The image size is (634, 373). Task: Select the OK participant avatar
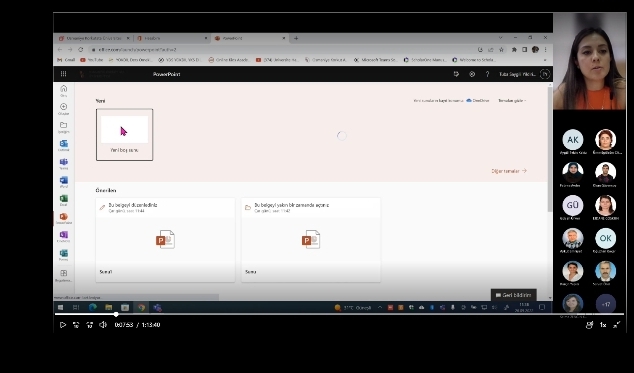(606, 238)
